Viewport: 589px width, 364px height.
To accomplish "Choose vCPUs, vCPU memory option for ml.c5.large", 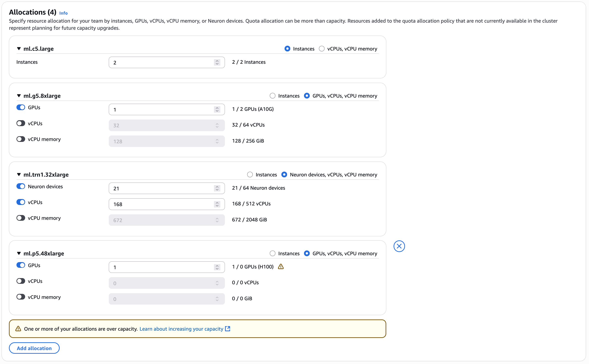I will click(x=322, y=49).
